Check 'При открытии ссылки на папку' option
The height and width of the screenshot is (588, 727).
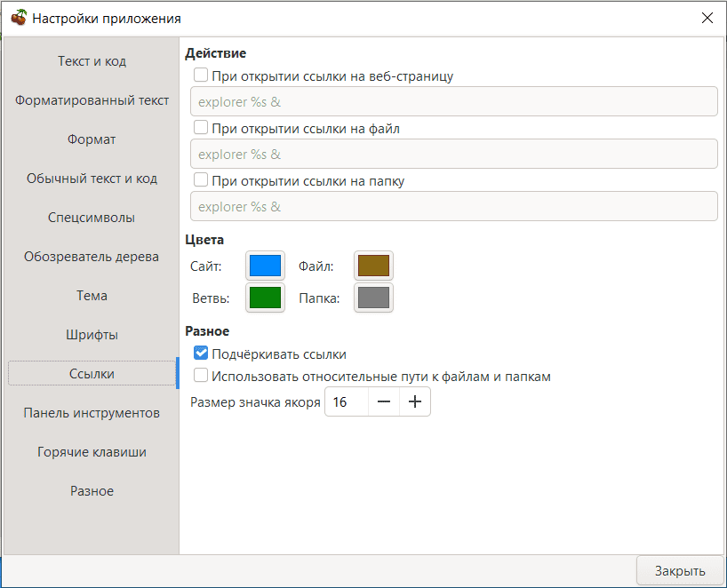click(201, 181)
